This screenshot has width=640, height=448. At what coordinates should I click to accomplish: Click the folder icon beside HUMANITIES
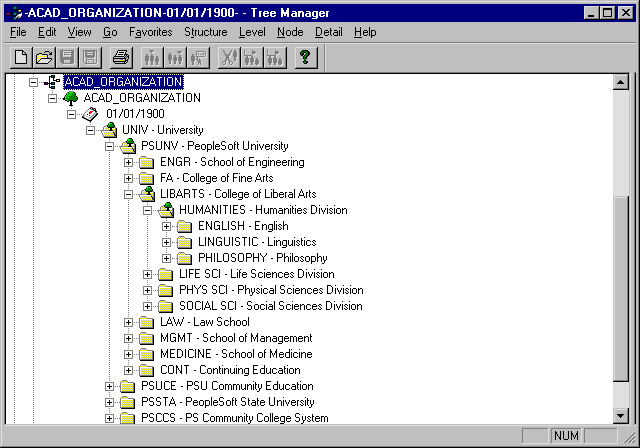[166, 210]
